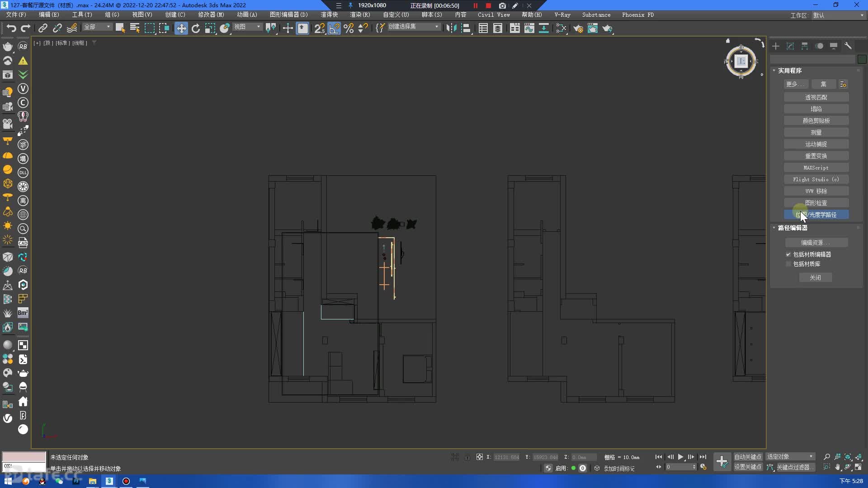Open viewport [+] general menu
The width and height of the screenshot is (868, 488).
tap(37, 43)
